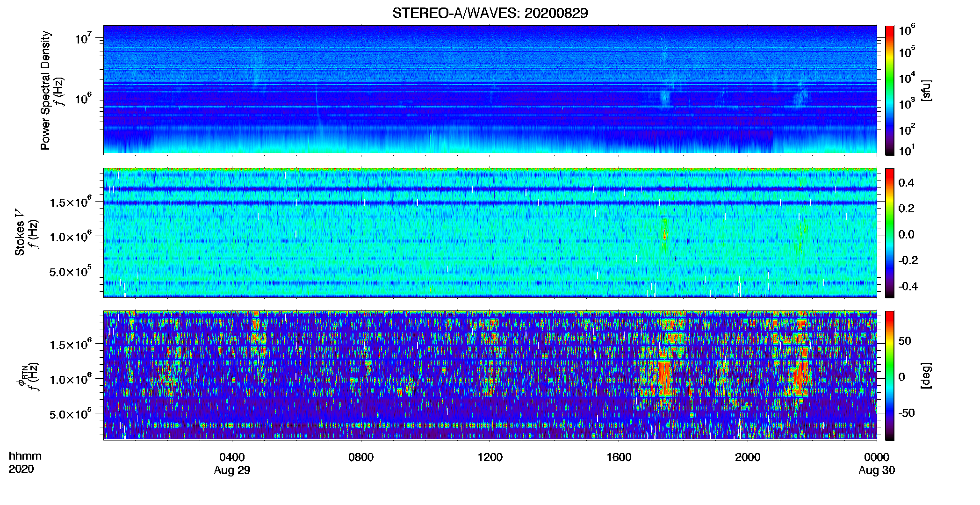Click the 5.0×10^5 tick of the Stokes V panel
The height and width of the screenshot is (505, 980).
(71, 271)
